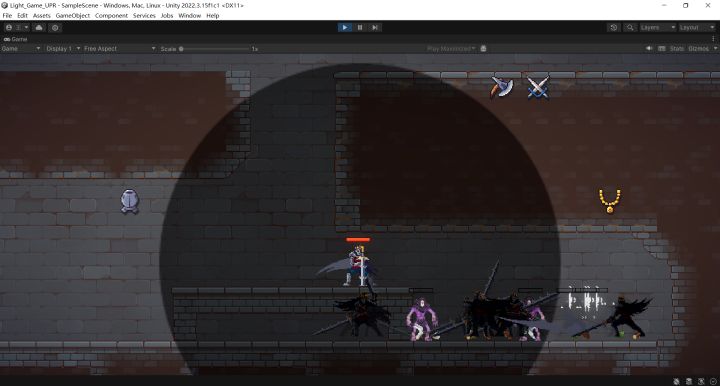Click the crossed swords icon
The width and height of the screenshot is (720, 386).
pos(538,87)
